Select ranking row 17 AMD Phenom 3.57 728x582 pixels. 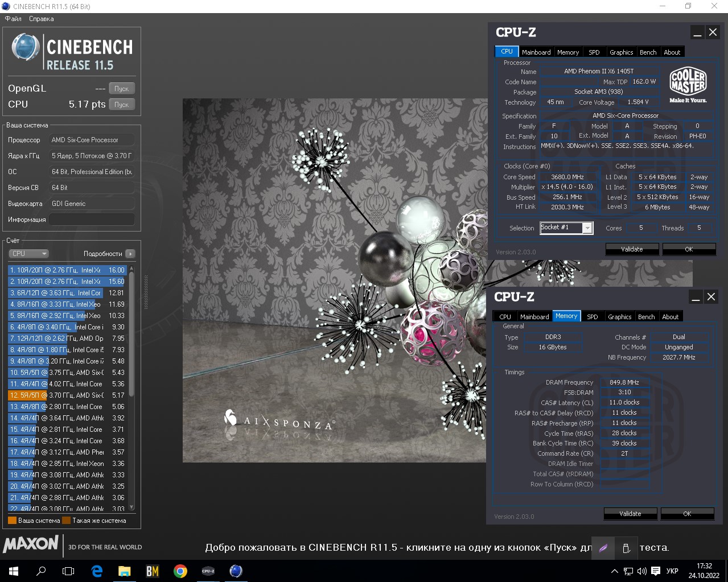67,452
